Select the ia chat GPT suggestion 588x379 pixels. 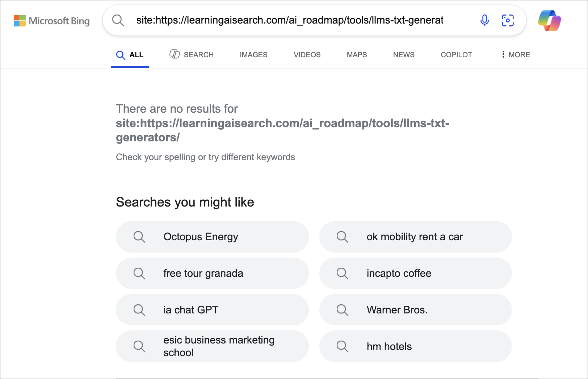click(212, 310)
